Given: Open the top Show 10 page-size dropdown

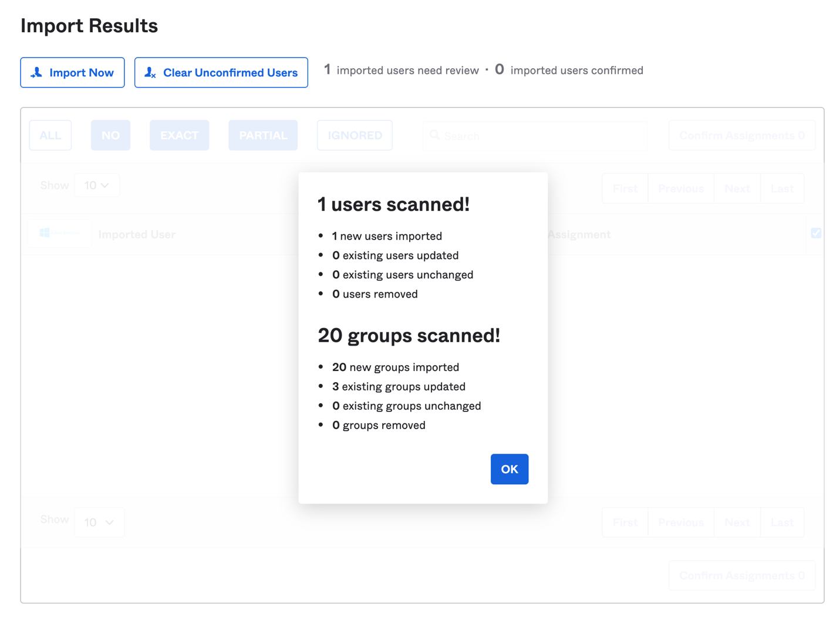Looking at the screenshot, I should pos(97,185).
